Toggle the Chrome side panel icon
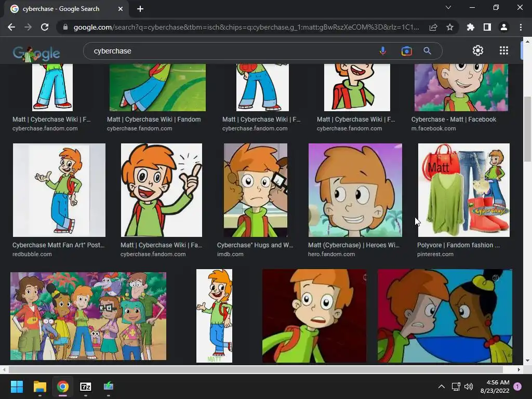The image size is (532, 399). (x=487, y=27)
